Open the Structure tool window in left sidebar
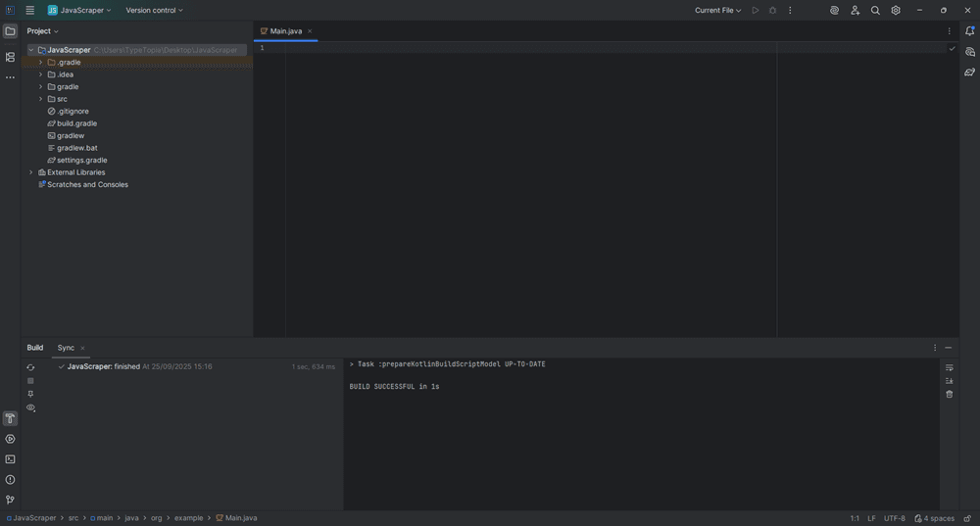Screen dimensions: 980x526 [10, 57]
